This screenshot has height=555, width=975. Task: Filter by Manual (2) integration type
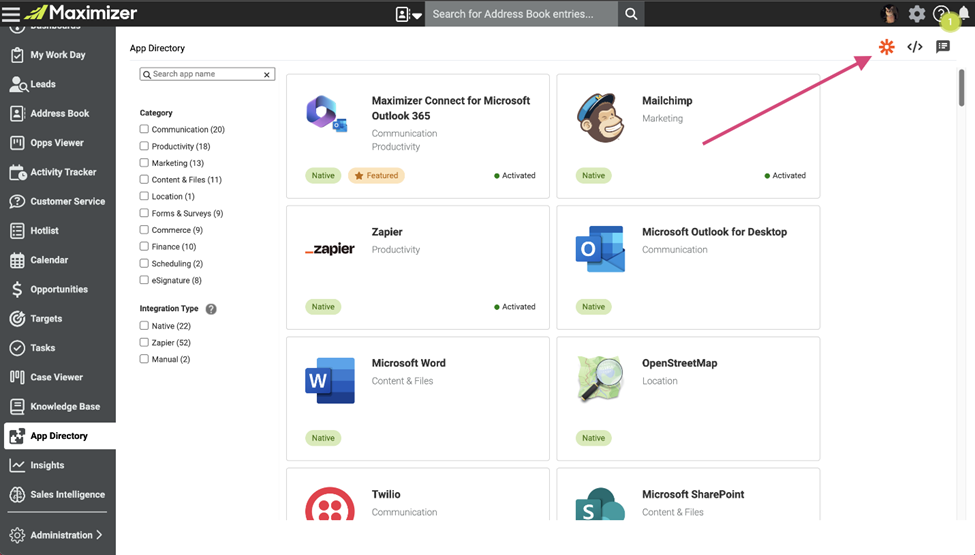[x=144, y=359]
